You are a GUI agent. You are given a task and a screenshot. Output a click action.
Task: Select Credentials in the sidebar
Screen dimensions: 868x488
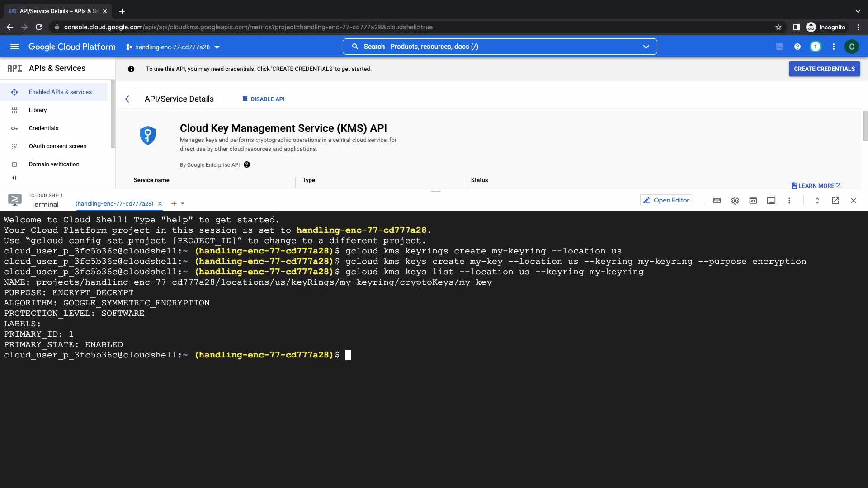click(43, 128)
